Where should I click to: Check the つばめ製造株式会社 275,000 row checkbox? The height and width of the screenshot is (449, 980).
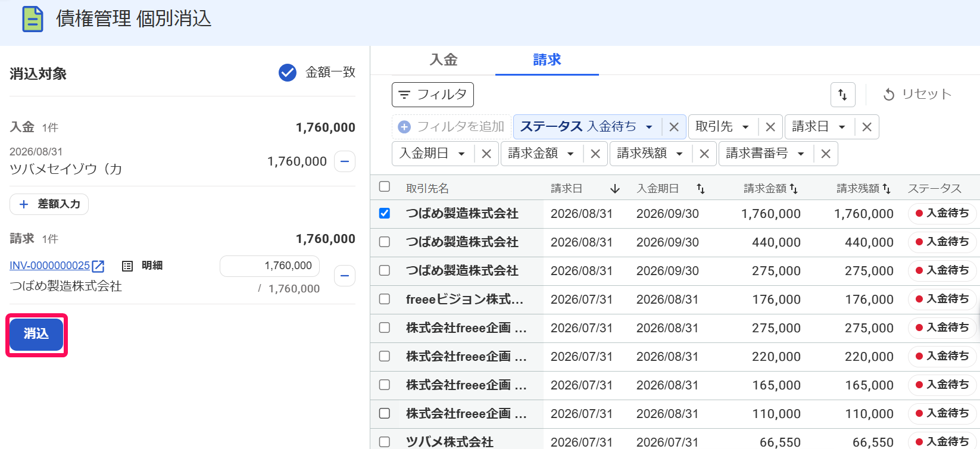click(385, 270)
